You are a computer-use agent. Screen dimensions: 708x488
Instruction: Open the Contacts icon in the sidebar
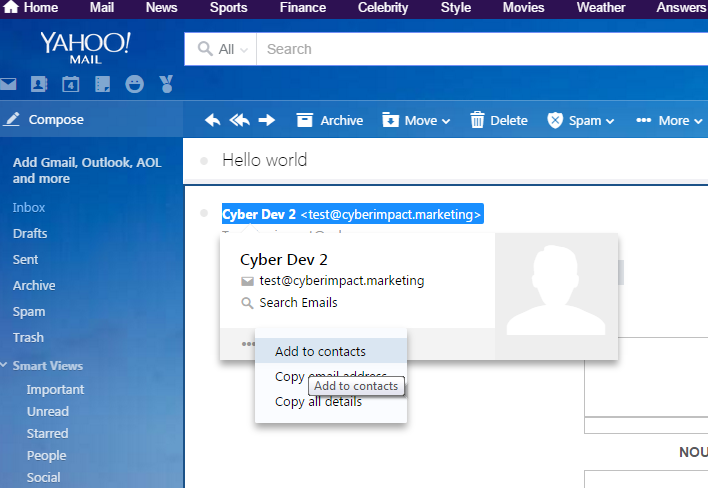point(38,84)
